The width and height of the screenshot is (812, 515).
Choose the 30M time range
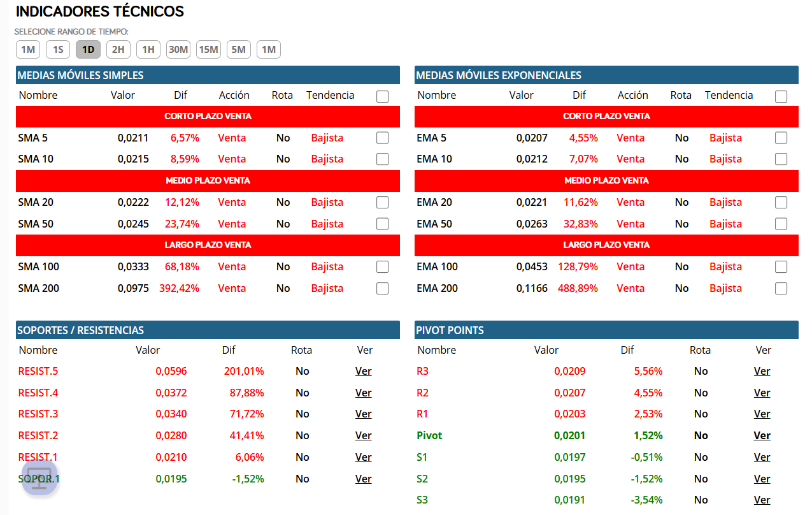[178, 49]
